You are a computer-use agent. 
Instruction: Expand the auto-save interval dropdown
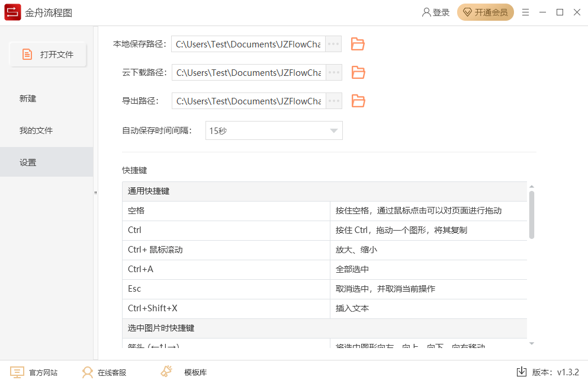coord(333,131)
